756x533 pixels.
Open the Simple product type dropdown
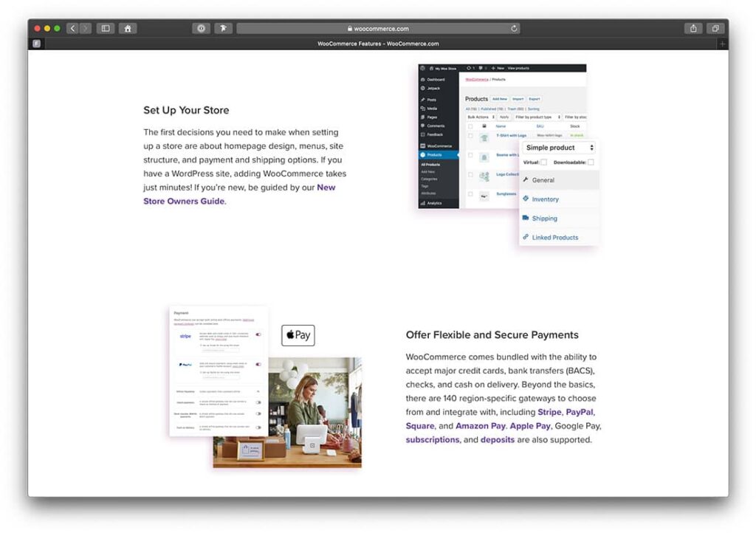[560, 148]
